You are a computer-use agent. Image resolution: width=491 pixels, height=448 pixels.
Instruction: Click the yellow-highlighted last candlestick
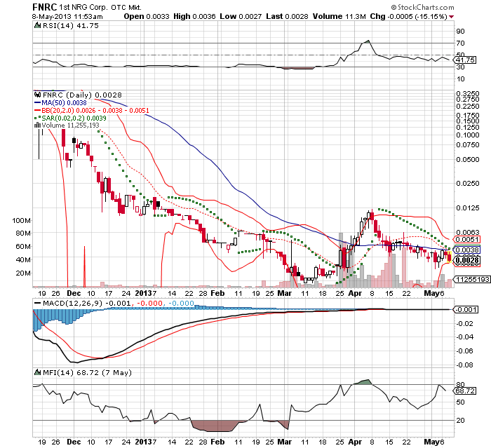pos(450,257)
